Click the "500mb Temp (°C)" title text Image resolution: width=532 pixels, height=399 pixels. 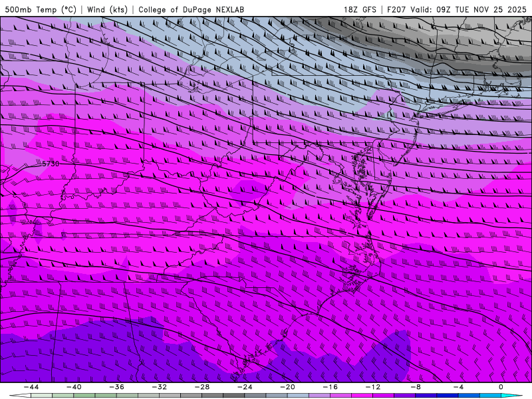pos(41,9)
